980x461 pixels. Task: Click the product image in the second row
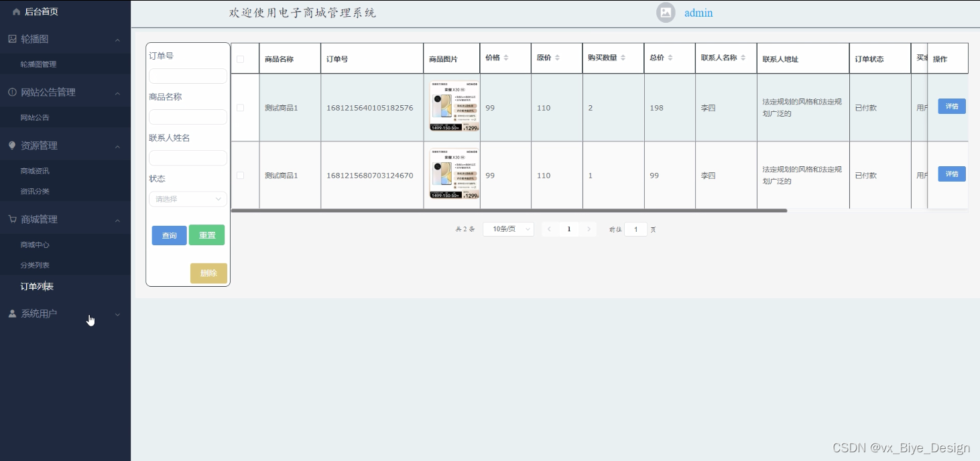pos(454,174)
